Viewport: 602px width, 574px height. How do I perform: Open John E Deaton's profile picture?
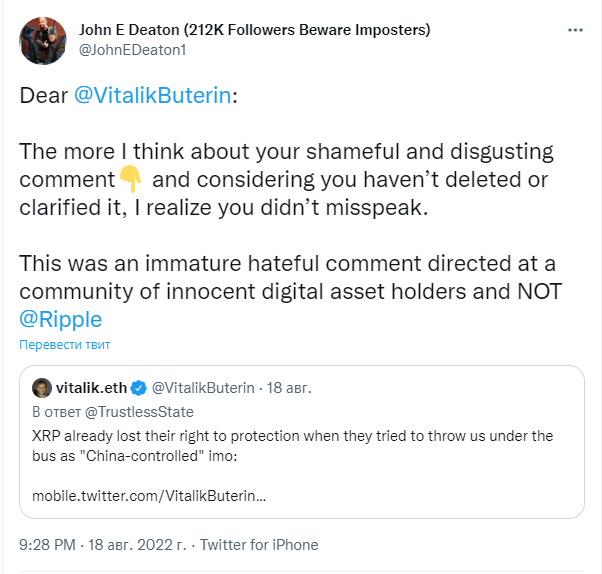point(43,41)
